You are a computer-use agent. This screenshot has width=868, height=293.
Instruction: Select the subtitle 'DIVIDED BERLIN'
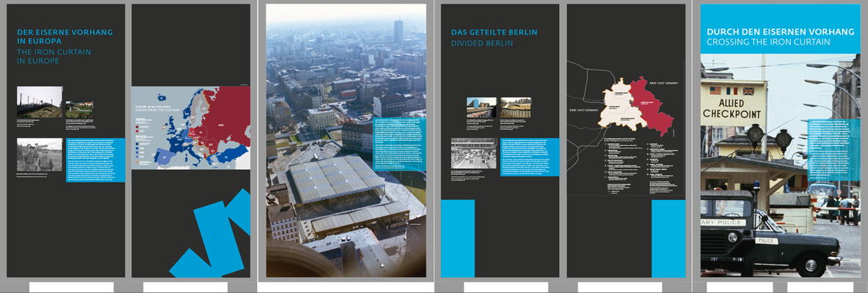(x=481, y=43)
